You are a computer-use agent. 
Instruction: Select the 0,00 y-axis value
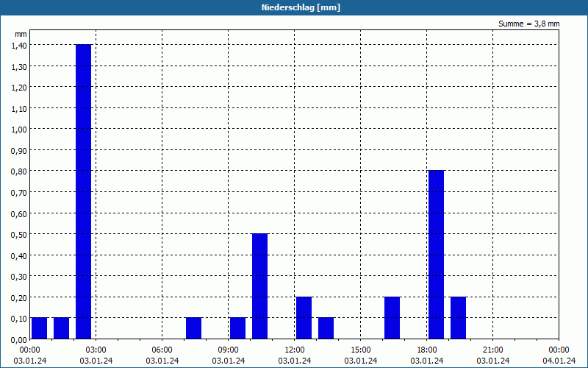click(19, 339)
